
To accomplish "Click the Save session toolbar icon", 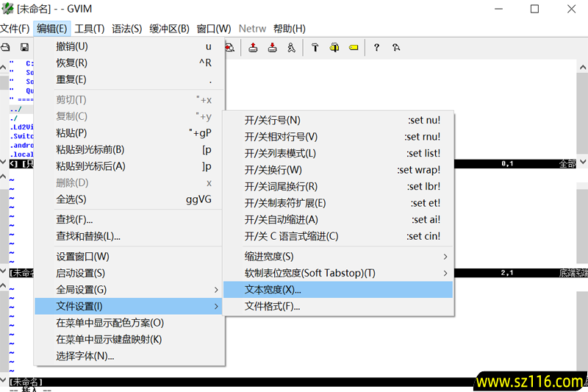I will 272,48.
